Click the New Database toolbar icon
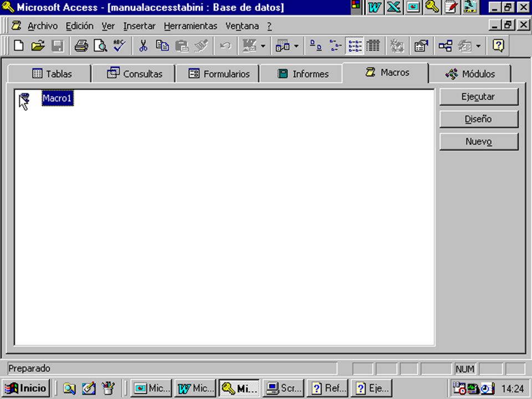This screenshot has width=532, height=399. coord(19,45)
